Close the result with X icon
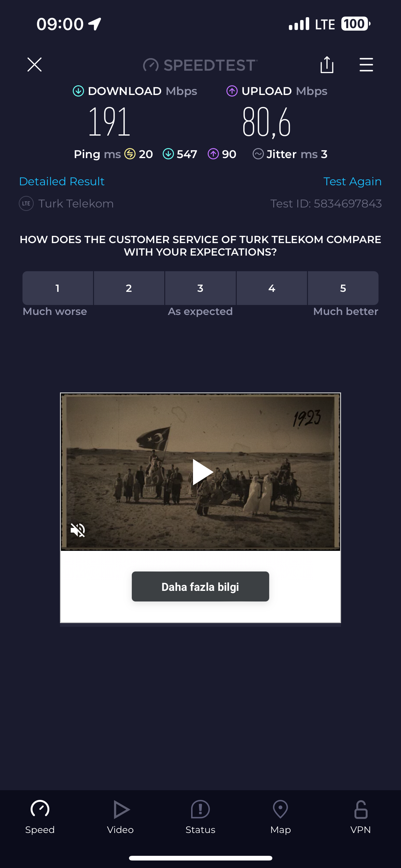The height and width of the screenshot is (868, 401). [x=34, y=64]
